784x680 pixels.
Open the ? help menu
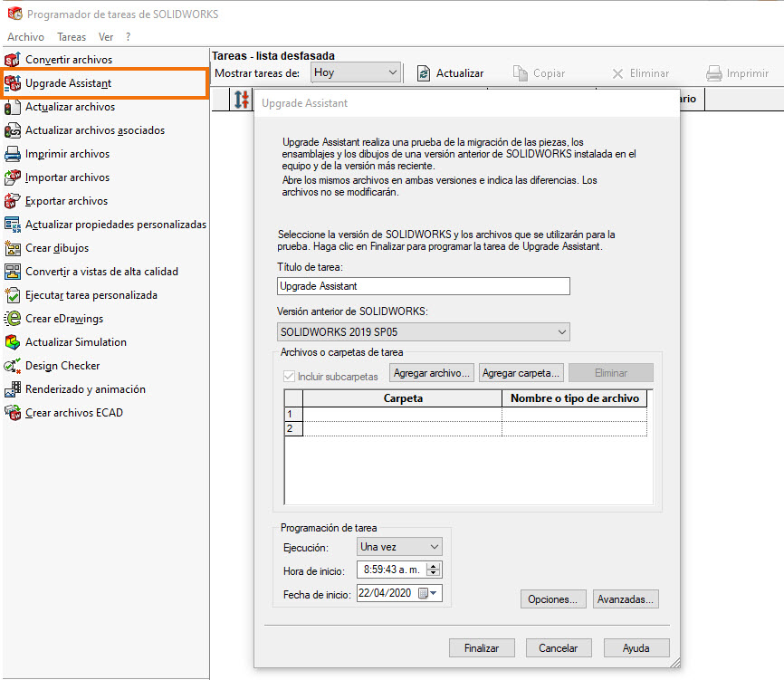click(x=128, y=37)
